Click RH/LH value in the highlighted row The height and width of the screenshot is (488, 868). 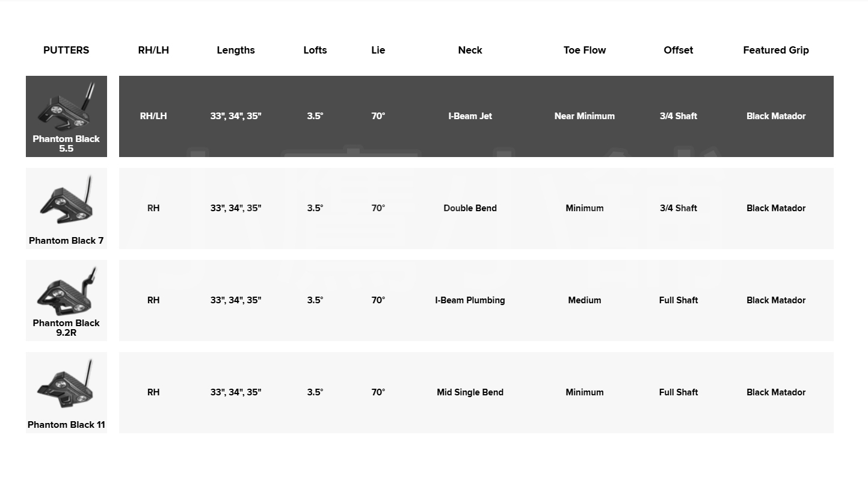153,116
